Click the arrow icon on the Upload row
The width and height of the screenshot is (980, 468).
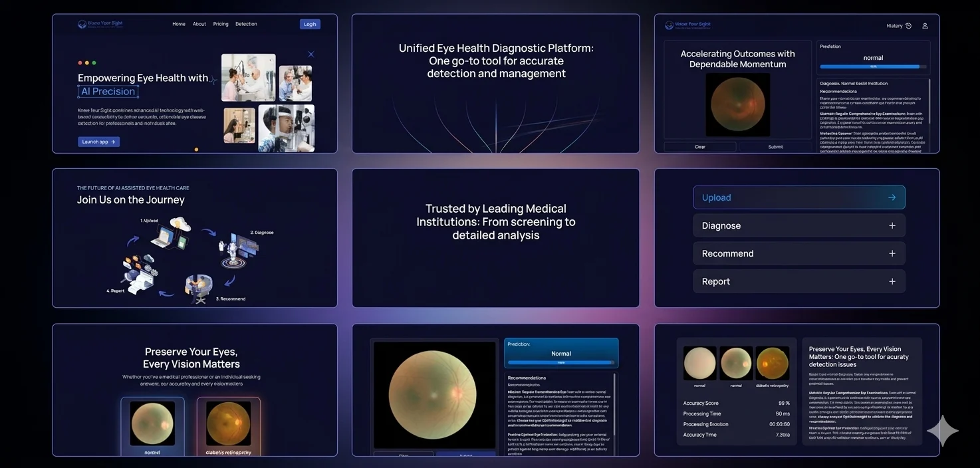[x=892, y=197]
